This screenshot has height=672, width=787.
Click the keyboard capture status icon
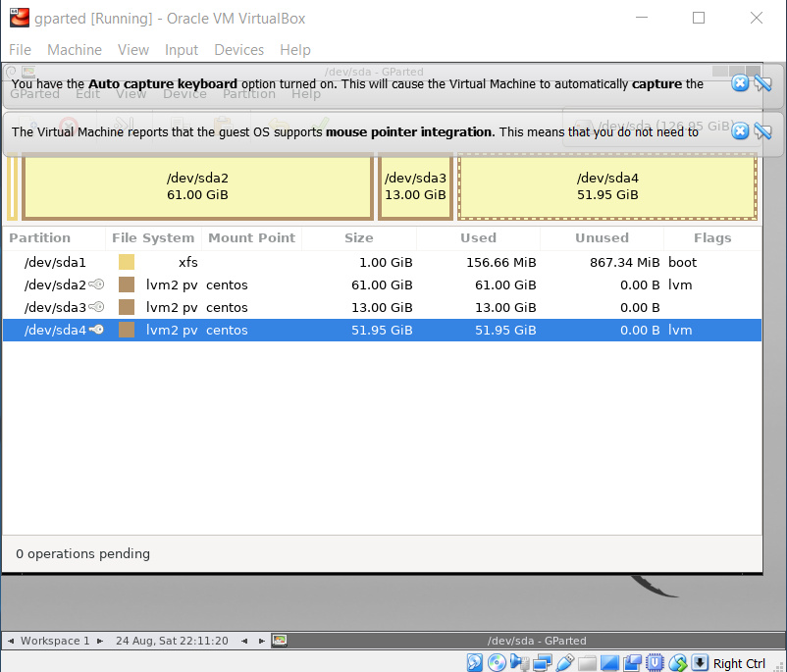[700, 662]
